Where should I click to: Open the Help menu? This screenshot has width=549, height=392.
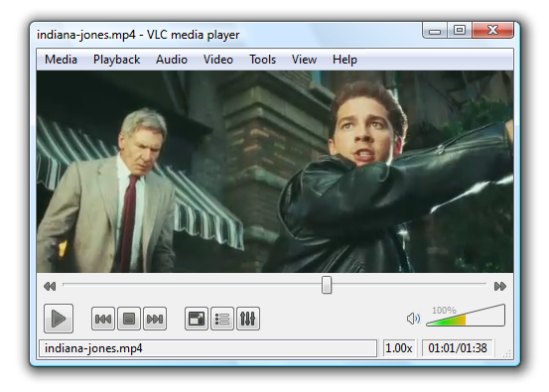pyautogui.click(x=344, y=60)
